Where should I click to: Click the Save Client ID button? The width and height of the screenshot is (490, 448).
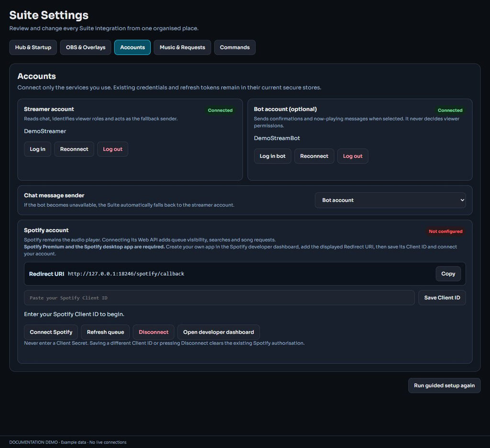click(x=442, y=298)
